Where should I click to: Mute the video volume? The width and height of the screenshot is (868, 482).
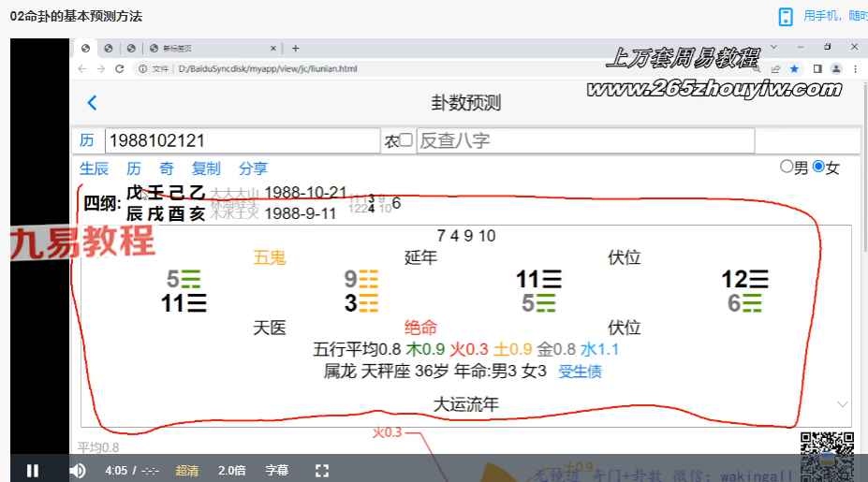[x=78, y=471]
